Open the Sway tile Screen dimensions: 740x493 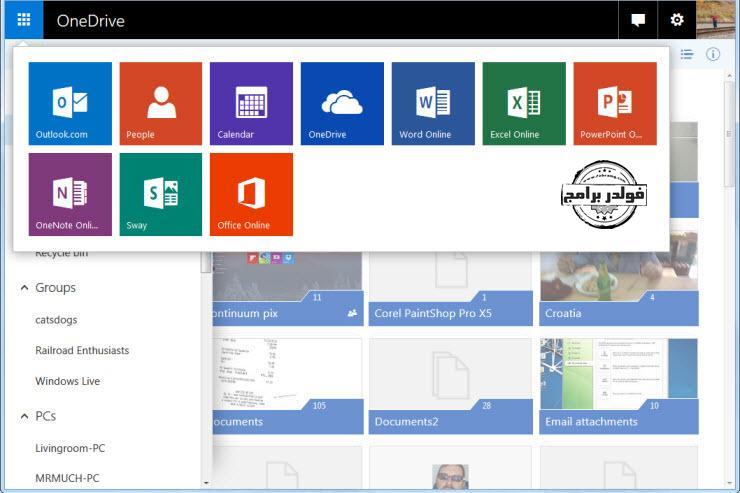(161, 194)
